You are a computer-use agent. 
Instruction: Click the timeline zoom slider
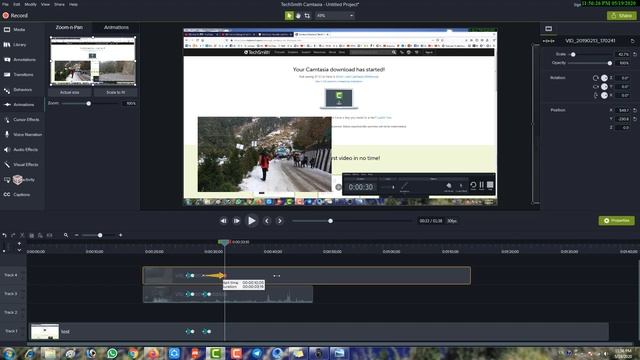pyautogui.click(x=100, y=236)
